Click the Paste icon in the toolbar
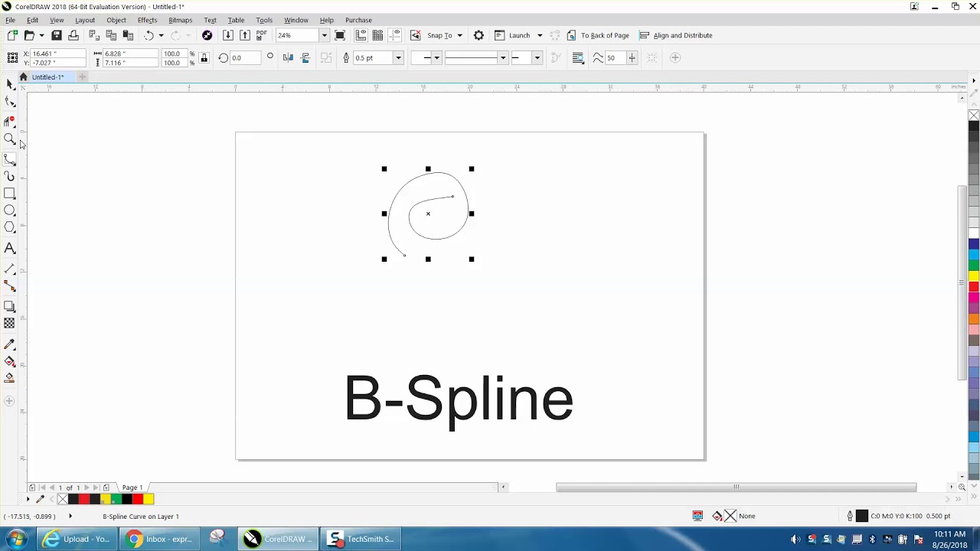The height and width of the screenshot is (551, 980). (x=128, y=35)
